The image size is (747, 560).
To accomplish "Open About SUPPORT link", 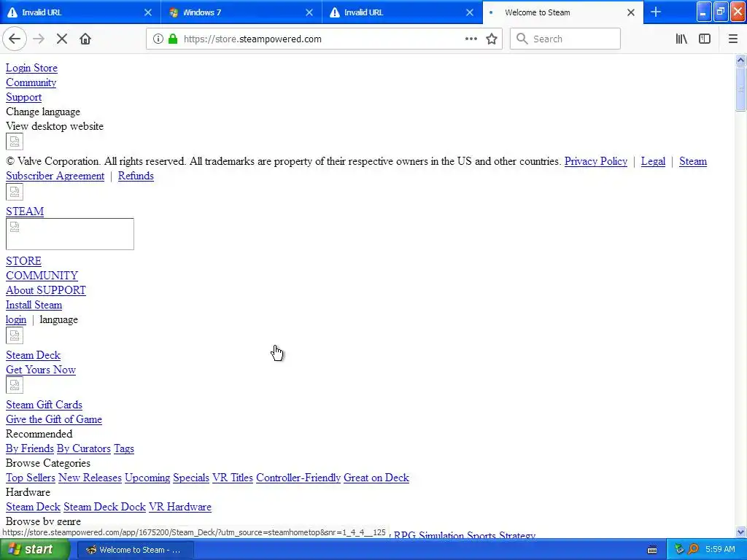I will tap(46, 290).
